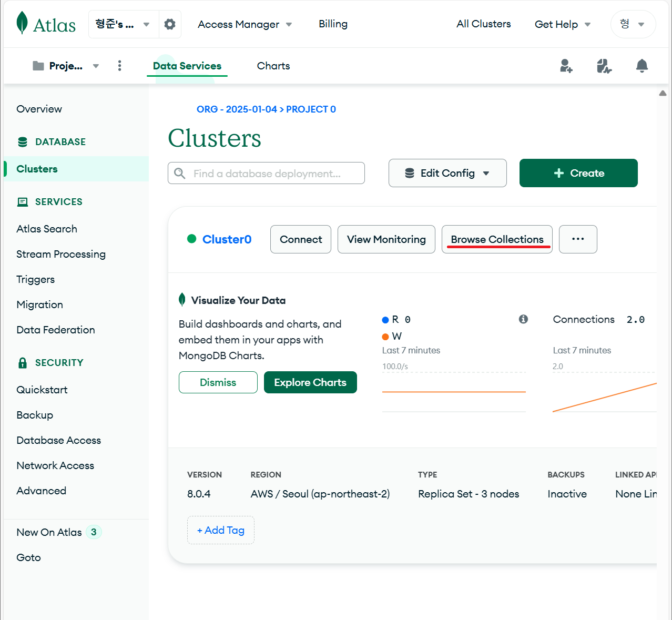Switch to Charts tab

pyautogui.click(x=273, y=66)
